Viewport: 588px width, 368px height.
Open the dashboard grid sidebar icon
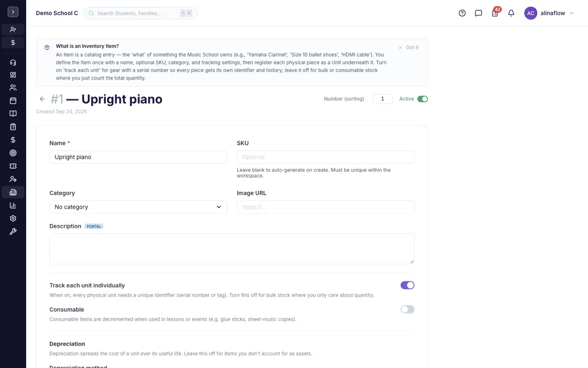[13, 75]
